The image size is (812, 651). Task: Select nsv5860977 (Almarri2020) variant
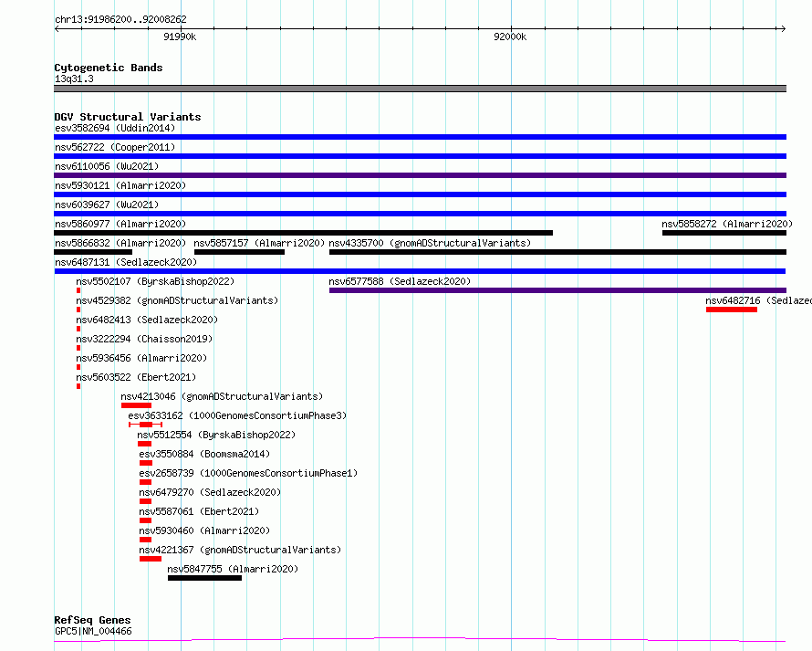click(120, 224)
